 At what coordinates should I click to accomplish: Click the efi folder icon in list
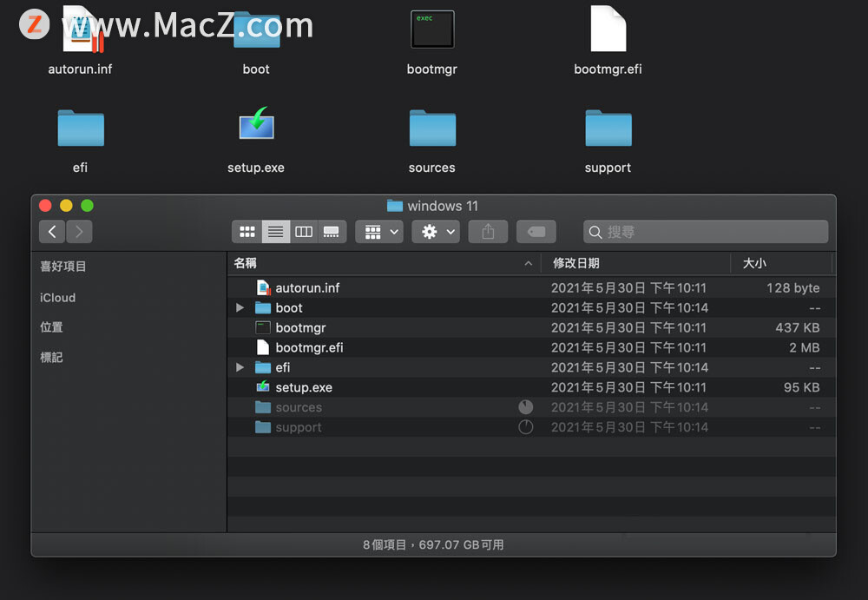263,367
